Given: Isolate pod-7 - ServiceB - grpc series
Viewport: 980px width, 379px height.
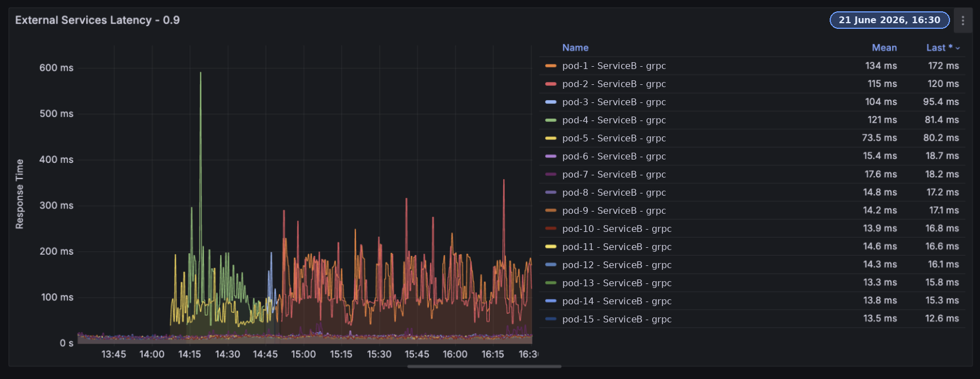Looking at the screenshot, I should point(614,175).
